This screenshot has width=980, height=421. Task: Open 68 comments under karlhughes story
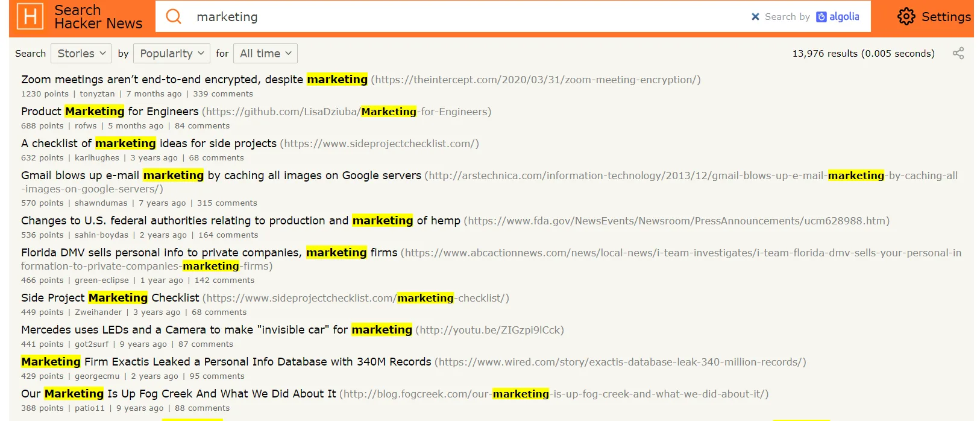pyautogui.click(x=216, y=158)
